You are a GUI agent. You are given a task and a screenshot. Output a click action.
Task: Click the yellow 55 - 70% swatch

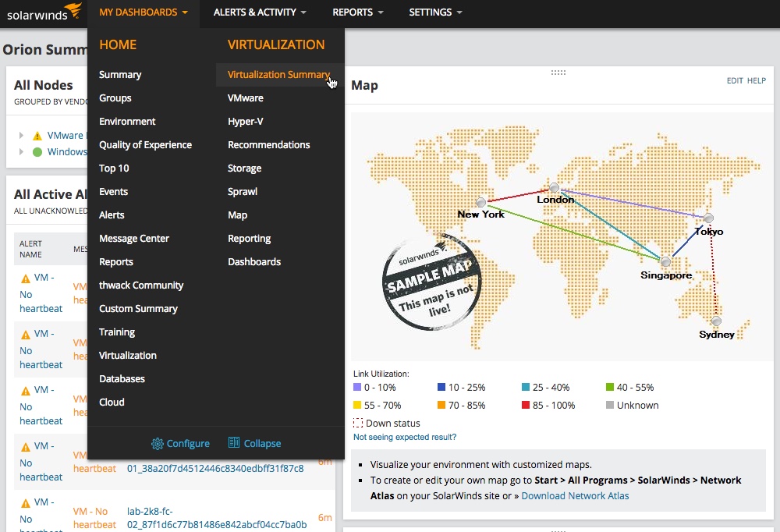point(357,405)
